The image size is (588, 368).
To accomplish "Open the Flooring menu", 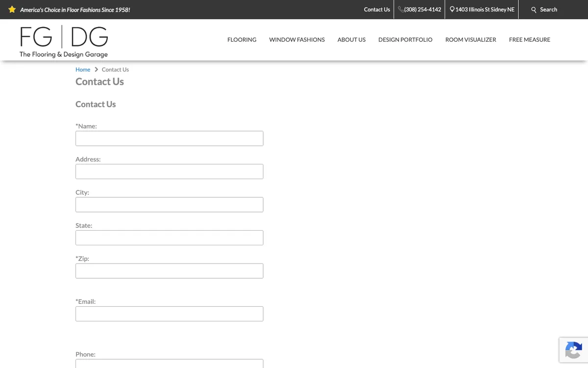I will (x=242, y=40).
